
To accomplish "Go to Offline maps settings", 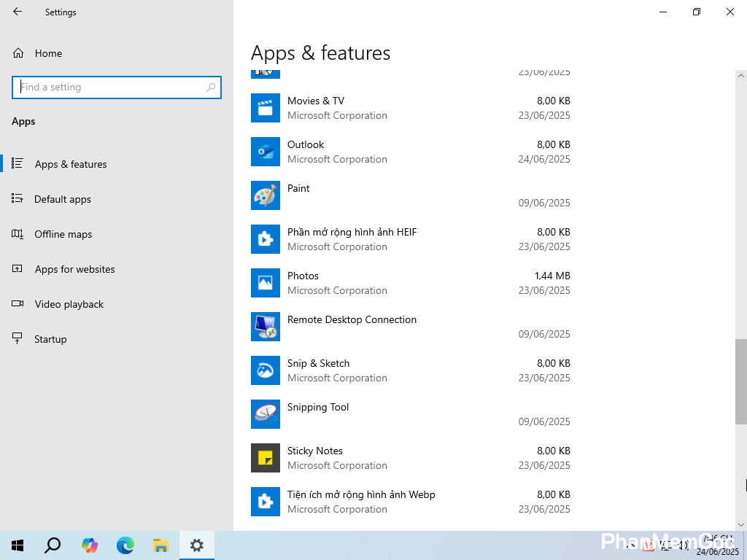I will click(63, 234).
